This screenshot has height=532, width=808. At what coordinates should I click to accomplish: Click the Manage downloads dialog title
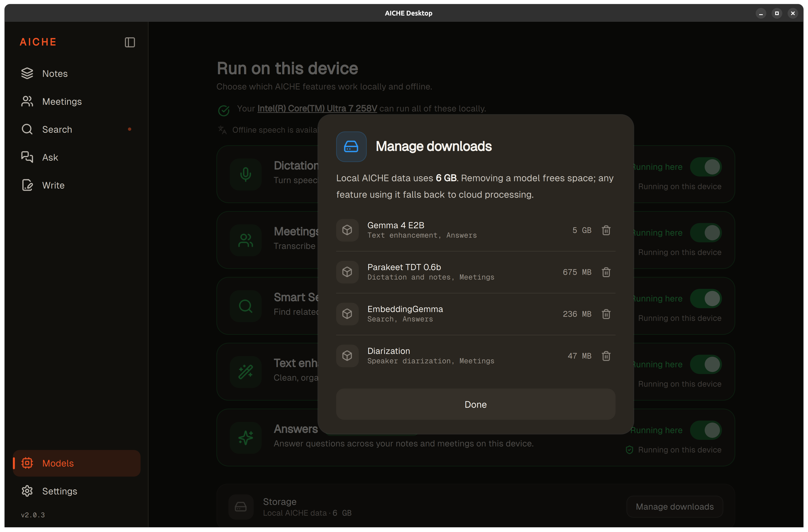[433, 147]
